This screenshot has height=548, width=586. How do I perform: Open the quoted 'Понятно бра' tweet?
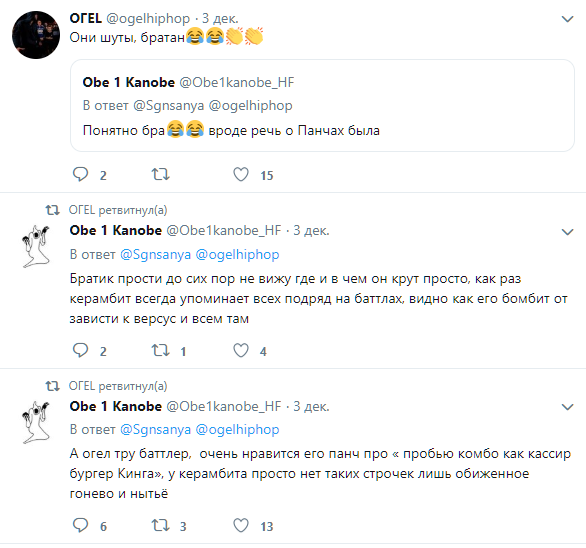point(322,105)
